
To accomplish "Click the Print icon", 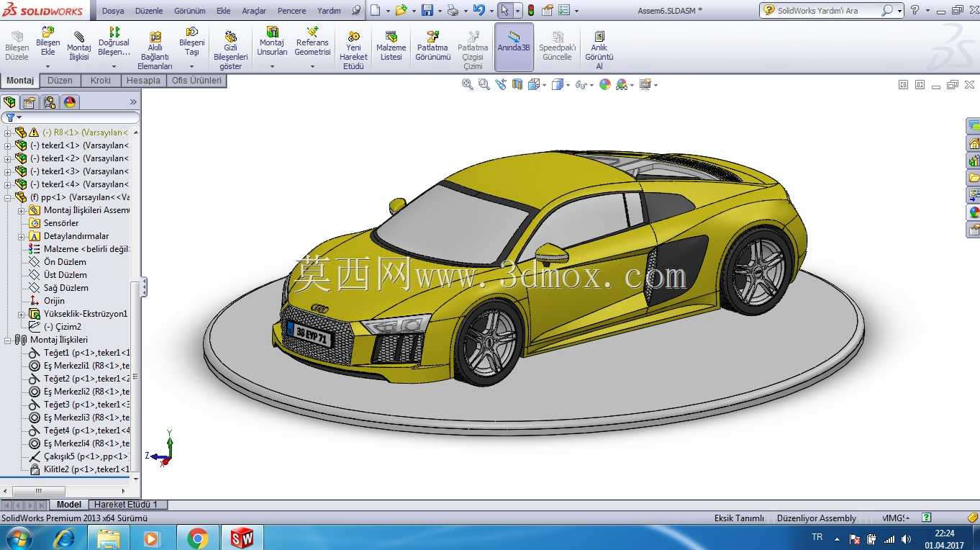I will tap(453, 10).
